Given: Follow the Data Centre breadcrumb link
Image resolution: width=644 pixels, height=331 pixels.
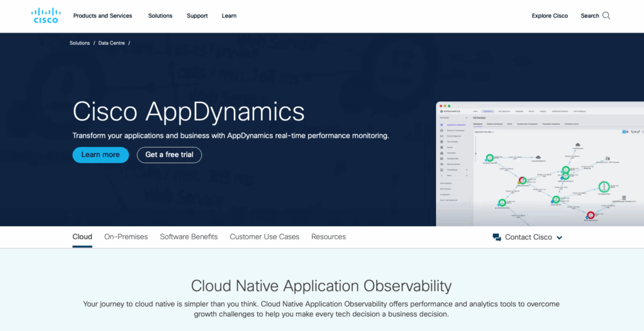Looking at the screenshot, I should [x=111, y=43].
